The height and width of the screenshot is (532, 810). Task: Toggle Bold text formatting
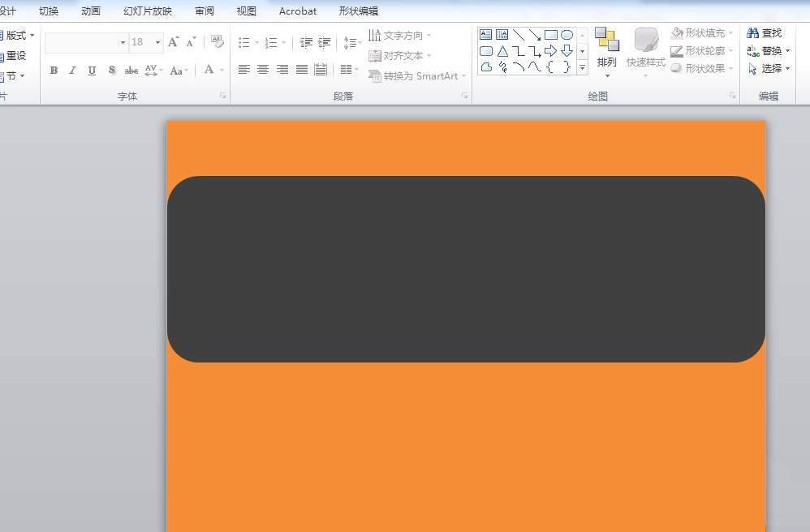pyautogui.click(x=54, y=71)
